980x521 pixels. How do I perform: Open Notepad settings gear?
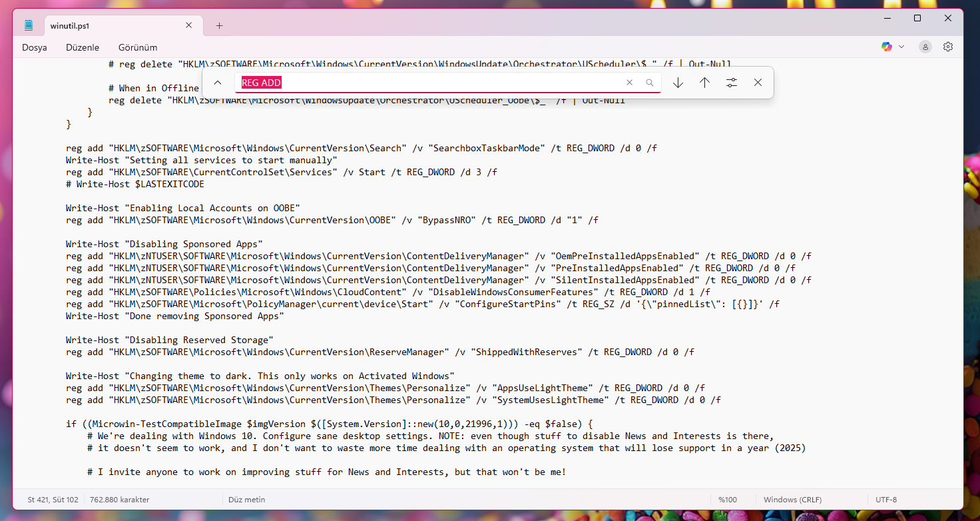pyautogui.click(x=948, y=47)
